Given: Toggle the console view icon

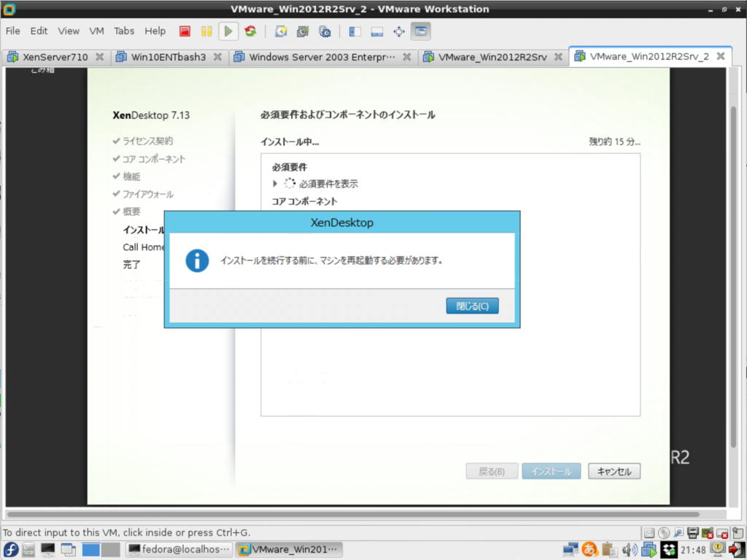Looking at the screenshot, I should click(x=421, y=31).
